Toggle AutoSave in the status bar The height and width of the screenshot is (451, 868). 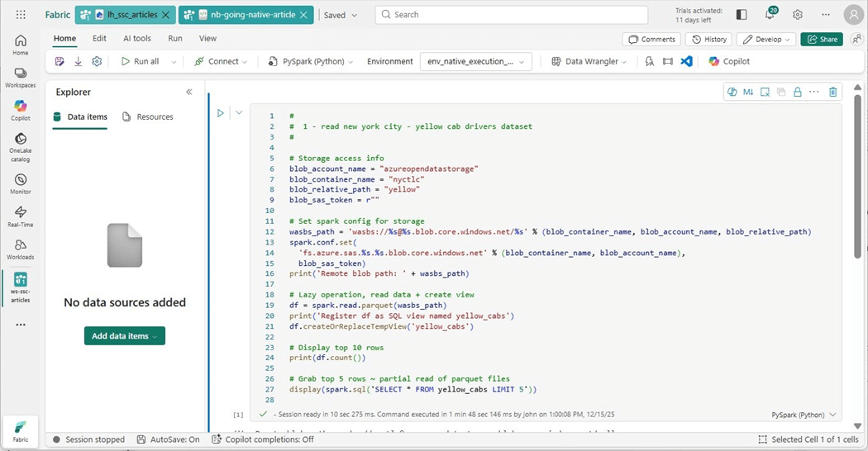click(x=169, y=439)
